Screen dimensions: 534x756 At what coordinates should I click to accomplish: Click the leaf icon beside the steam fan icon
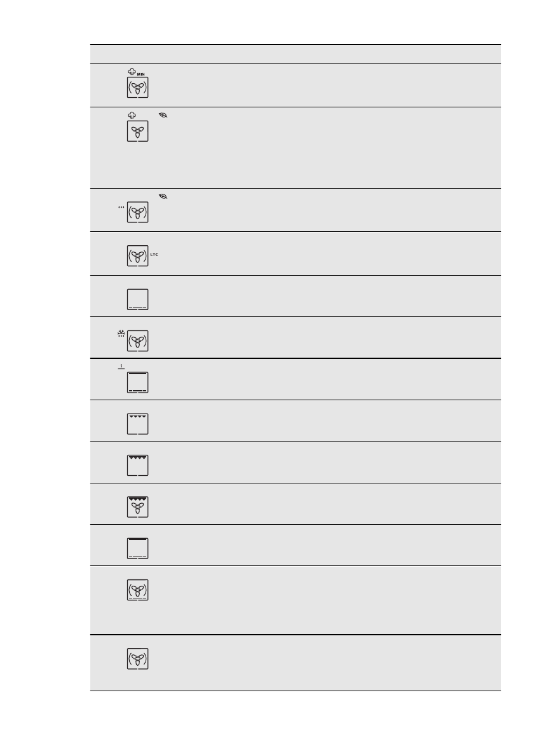click(x=165, y=116)
